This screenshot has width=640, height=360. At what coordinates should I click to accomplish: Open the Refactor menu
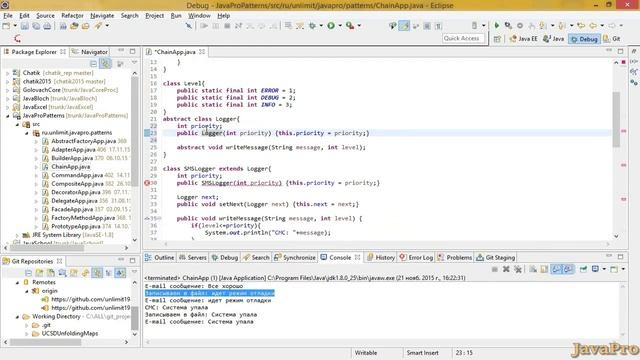click(x=72, y=16)
